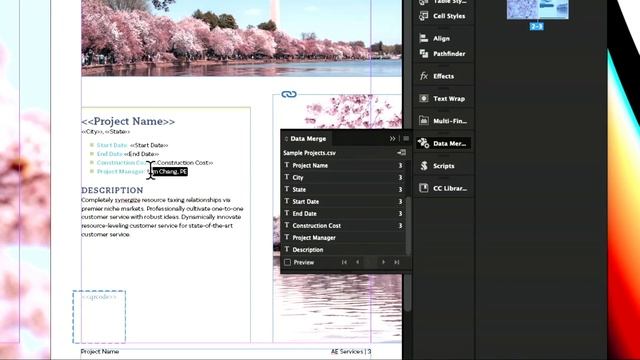Click the create merged document icon
640x360 pixels.
pyautogui.click(x=401, y=153)
